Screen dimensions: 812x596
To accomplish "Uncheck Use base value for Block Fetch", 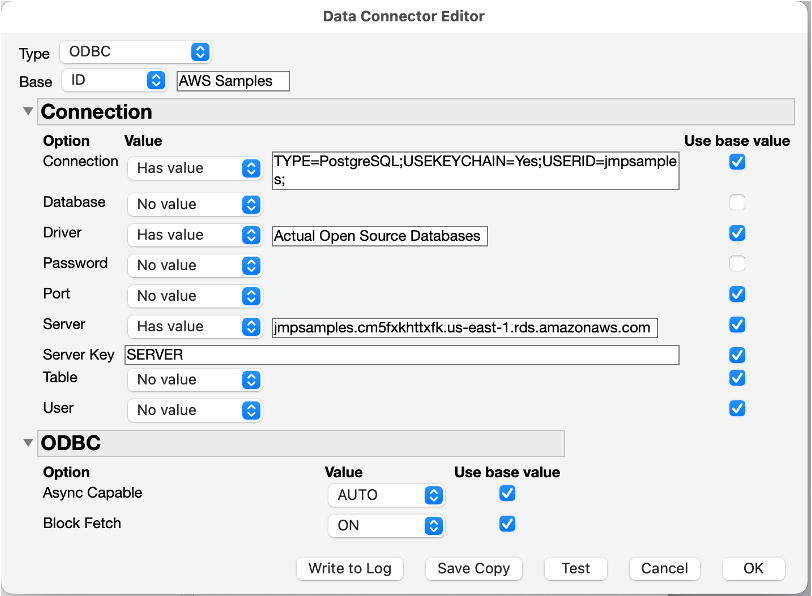I will [507, 524].
